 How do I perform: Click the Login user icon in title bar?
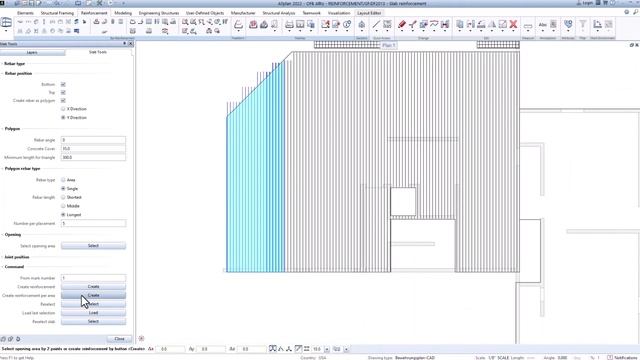(579, 3)
